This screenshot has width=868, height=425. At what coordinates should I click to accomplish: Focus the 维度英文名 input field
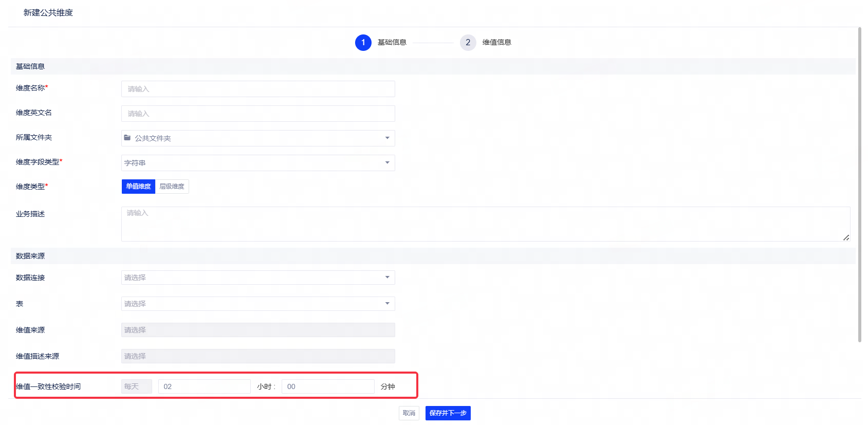[x=258, y=114]
